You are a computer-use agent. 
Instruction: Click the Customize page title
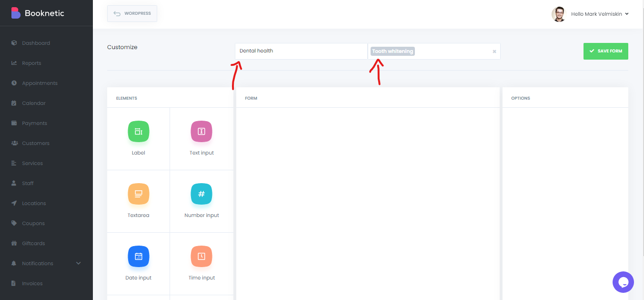pos(122,47)
